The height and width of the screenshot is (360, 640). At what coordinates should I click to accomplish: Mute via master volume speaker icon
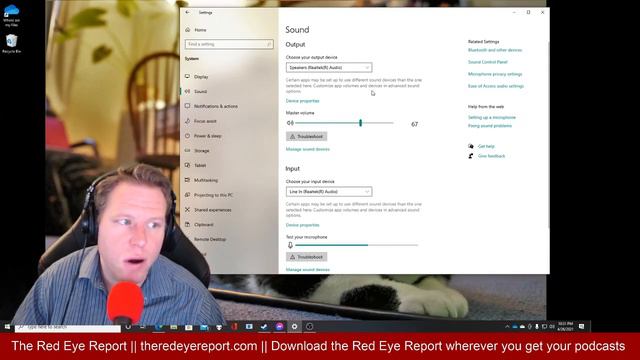pyautogui.click(x=290, y=123)
